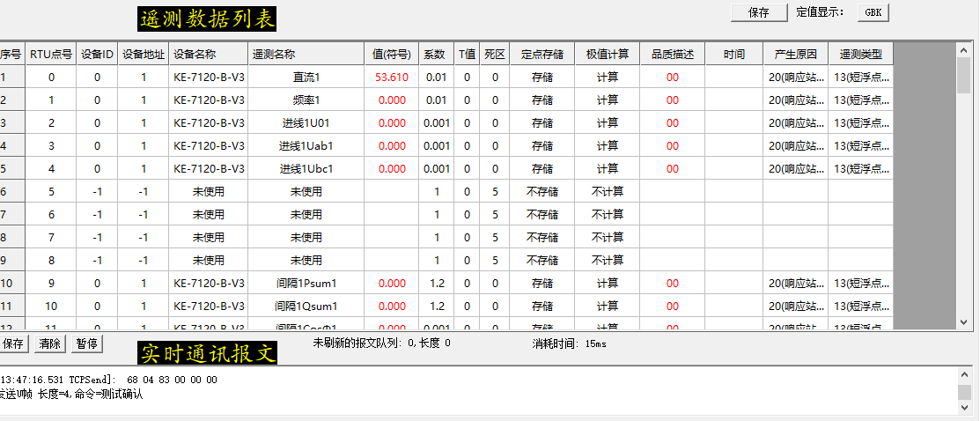
Task: Select the 频率1 telemetry row name
Action: coord(306,100)
